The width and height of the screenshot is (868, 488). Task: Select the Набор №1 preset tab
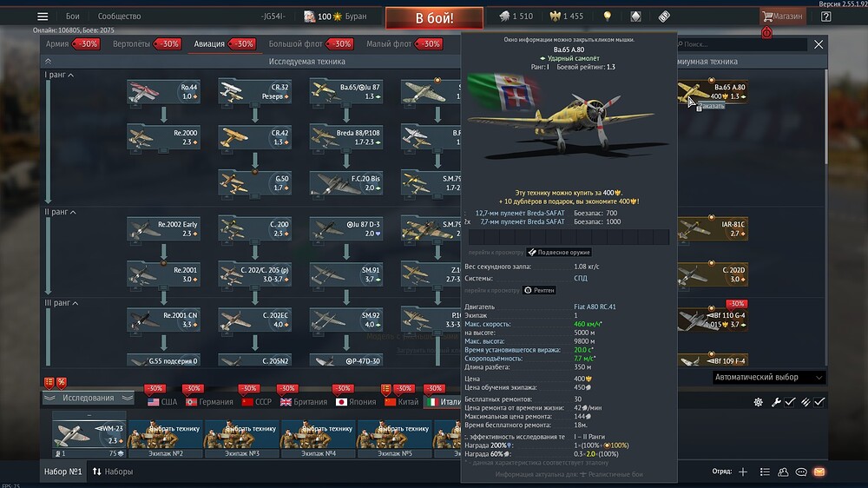tap(62, 472)
